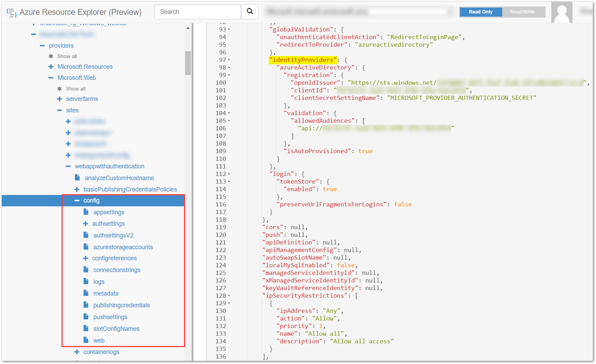This screenshot has width=596, height=364.
Task: Click the appsettings file icon
Action: point(86,212)
